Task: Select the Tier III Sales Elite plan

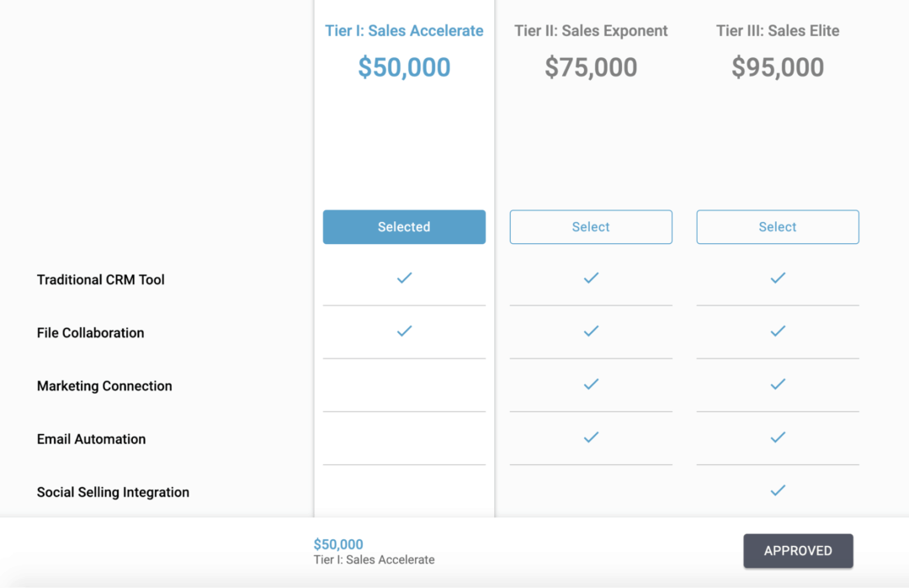Action: point(778,227)
